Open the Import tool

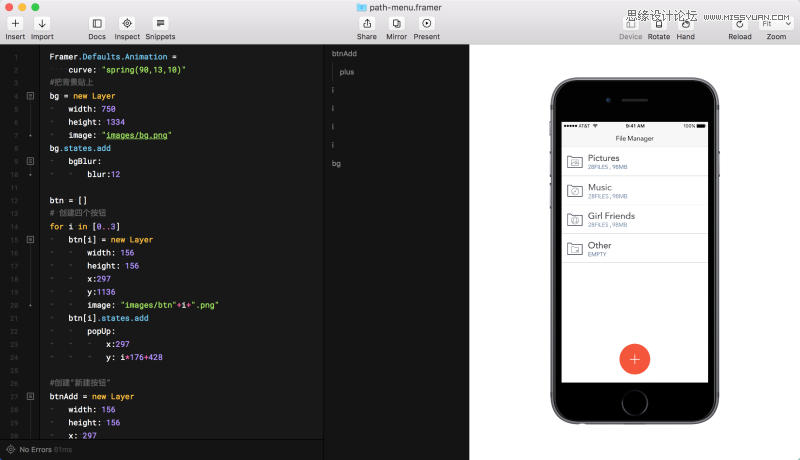[42, 23]
